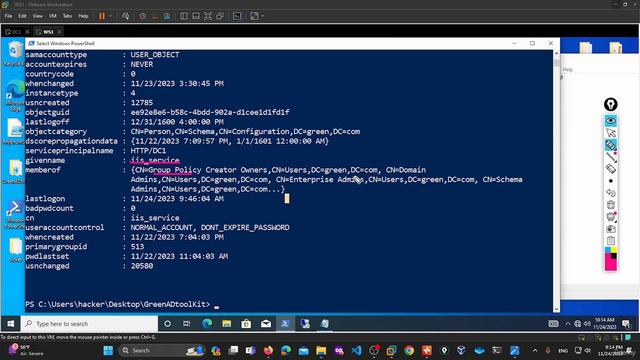This screenshot has width=640, height=360.
Task: Open Microsoft Store on guest taskbar
Action: click(x=246, y=324)
